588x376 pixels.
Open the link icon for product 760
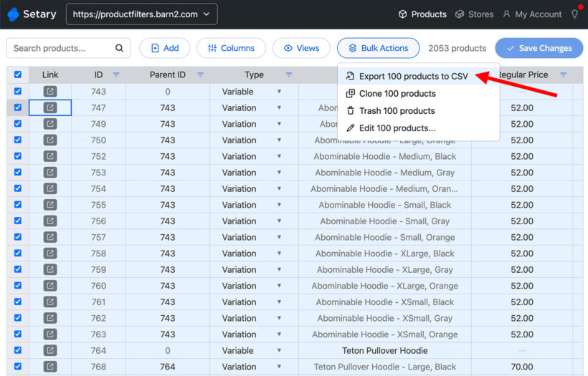tap(50, 286)
